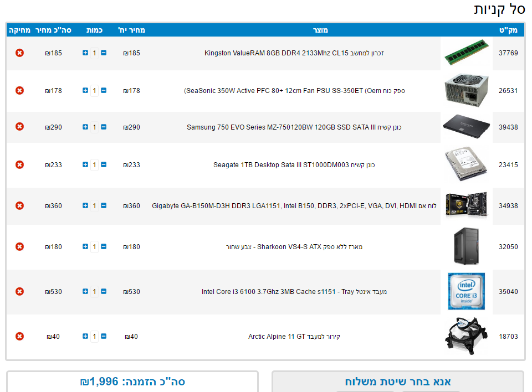This screenshot has width=532, height=392.
Task: Click minus icon on SeaSonic PSU row
Action: coord(104,90)
